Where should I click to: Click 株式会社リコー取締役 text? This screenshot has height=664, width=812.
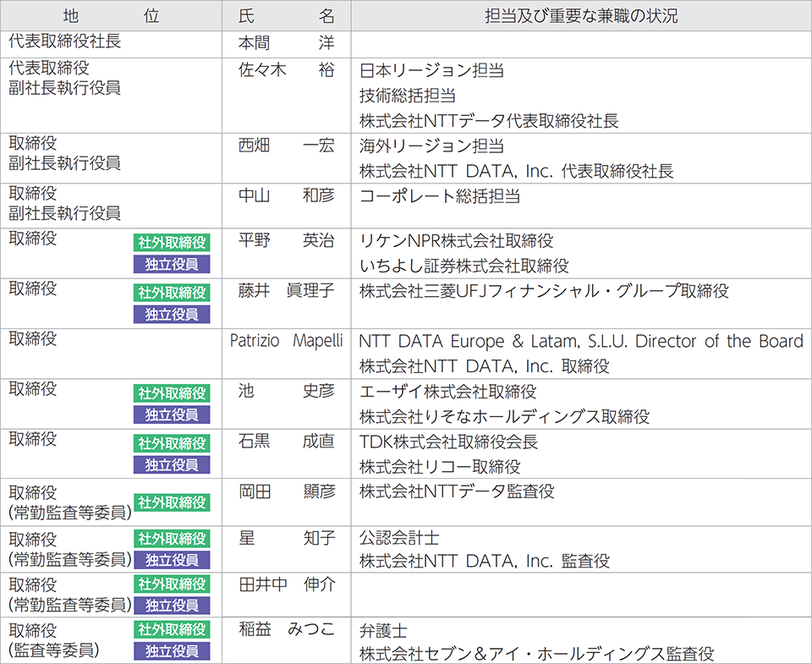440,467
